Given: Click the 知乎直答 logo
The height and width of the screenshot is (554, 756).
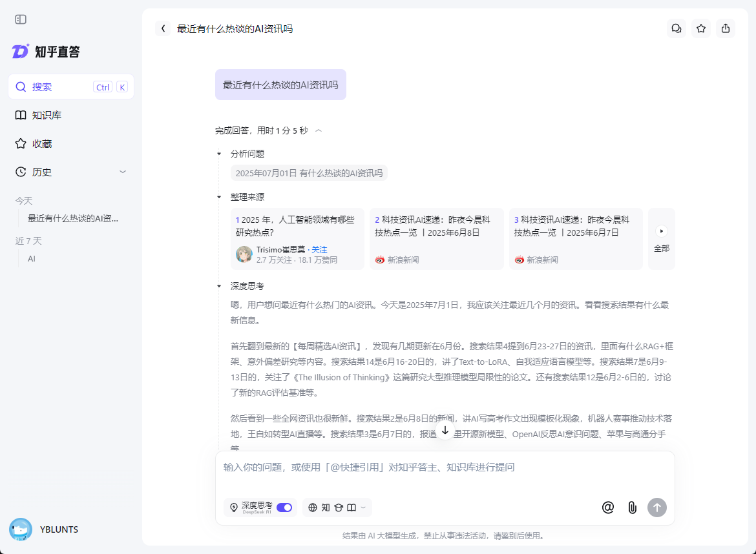Looking at the screenshot, I should [46, 52].
